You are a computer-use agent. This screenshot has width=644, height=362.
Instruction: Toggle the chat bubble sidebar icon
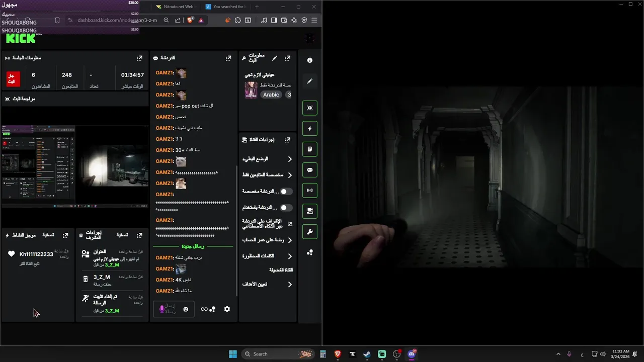[310, 170]
